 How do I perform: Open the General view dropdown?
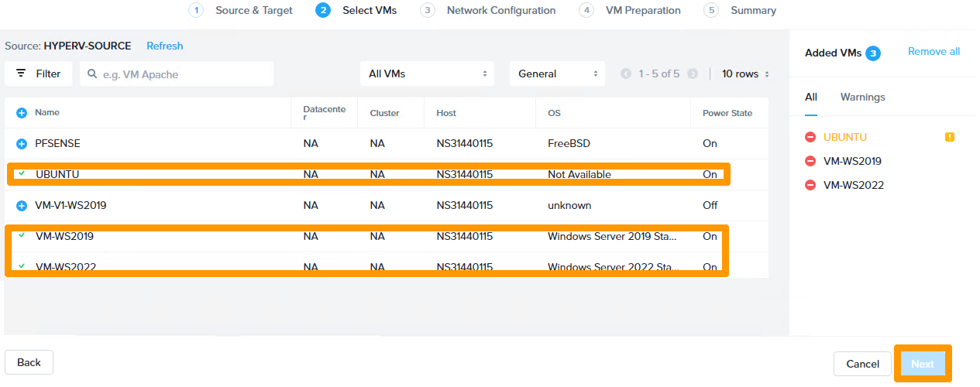[x=556, y=74]
